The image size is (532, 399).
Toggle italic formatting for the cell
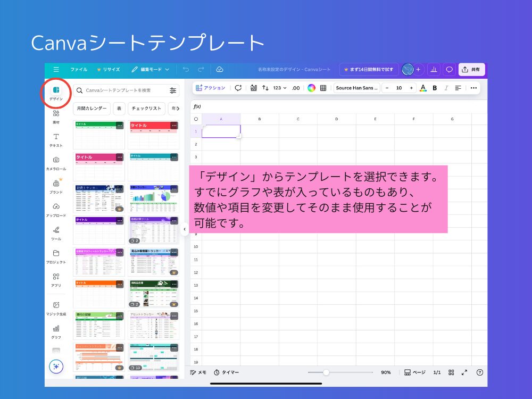446,88
